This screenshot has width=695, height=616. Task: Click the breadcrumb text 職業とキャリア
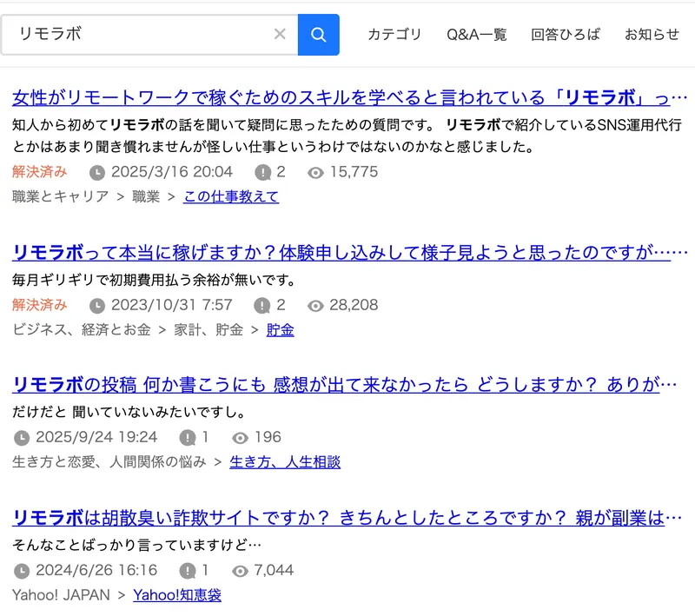pyautogui.click(x=60, y=196)
